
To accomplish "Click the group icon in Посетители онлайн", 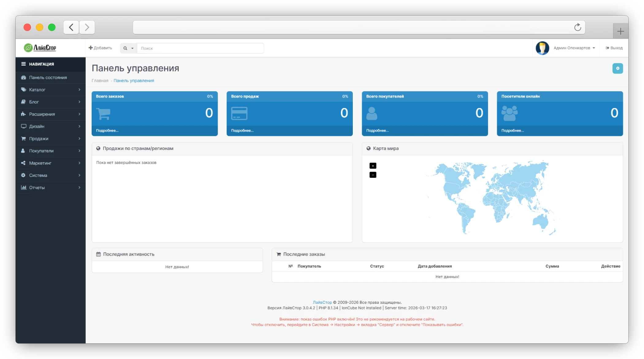I will (x=509, y=113).
